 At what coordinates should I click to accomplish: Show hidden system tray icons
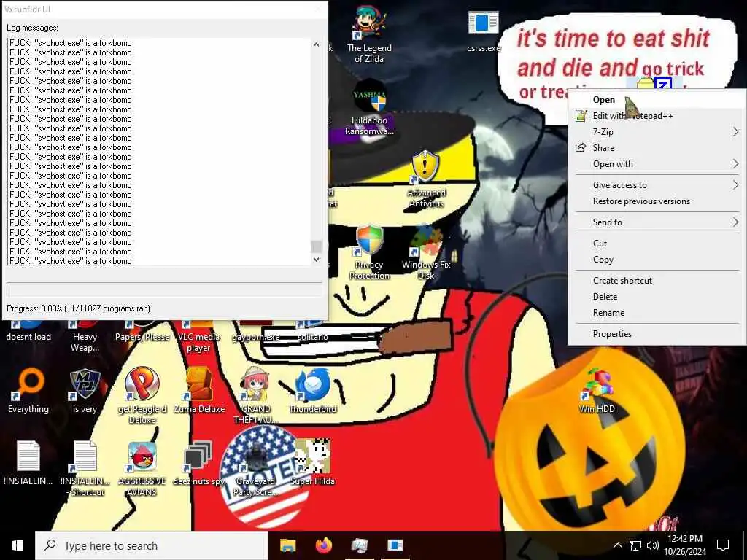617,545
